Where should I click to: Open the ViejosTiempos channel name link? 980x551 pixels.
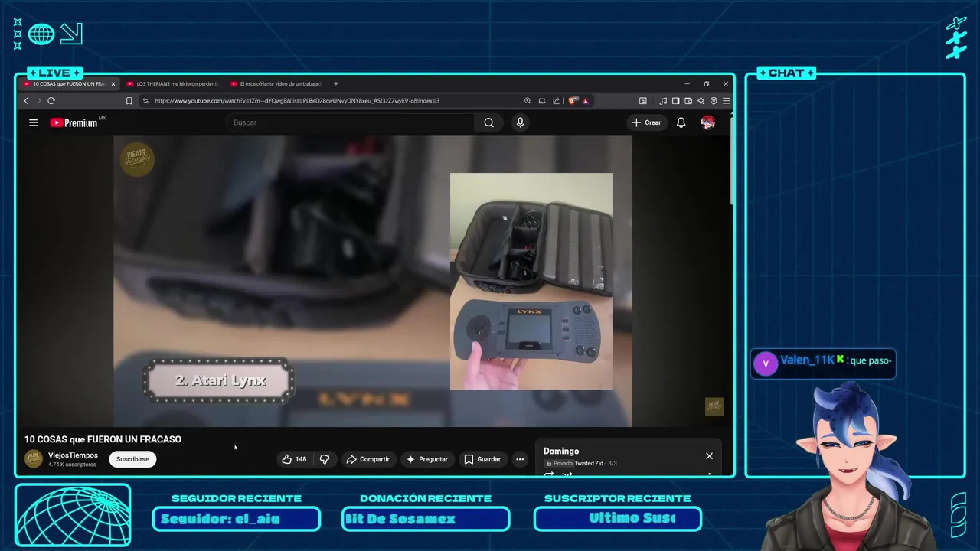(x=73, y=455)
